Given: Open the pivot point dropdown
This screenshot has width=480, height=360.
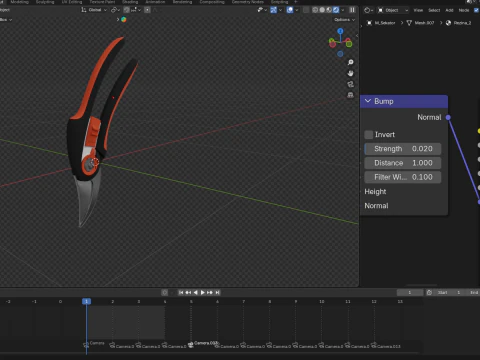Looking at the screenshot, I should [116, 10].
